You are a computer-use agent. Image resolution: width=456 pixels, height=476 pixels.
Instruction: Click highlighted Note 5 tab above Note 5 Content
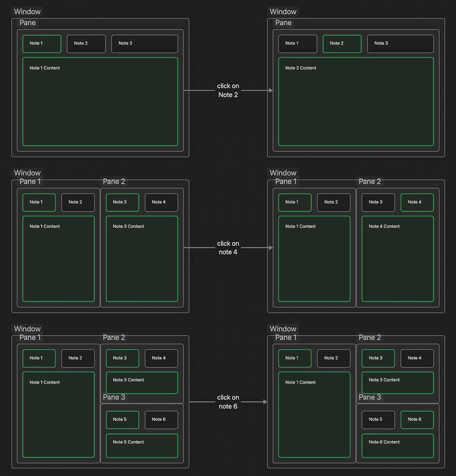tap(123, 420)
